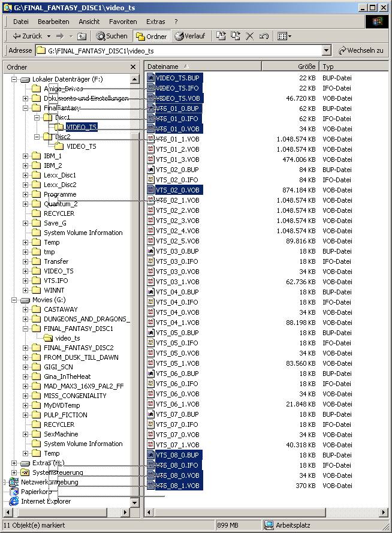Sort files by the Größe column header

[x=290, y=67]
